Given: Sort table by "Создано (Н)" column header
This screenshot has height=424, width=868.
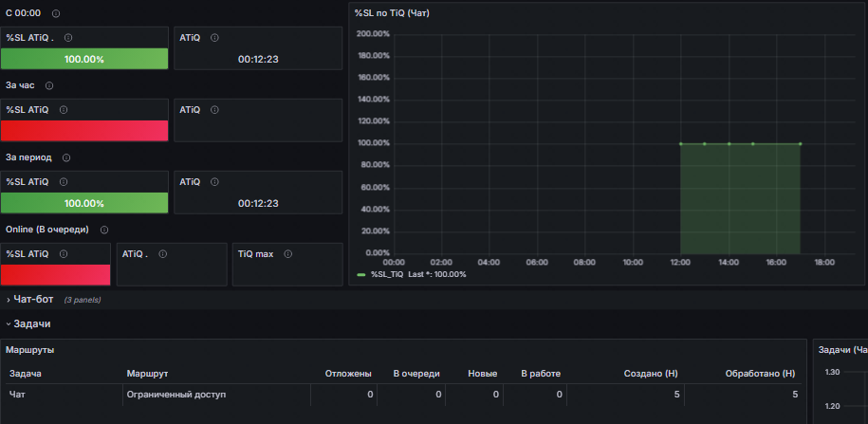Looking at the screenshot, I should [x=651, y=374].
